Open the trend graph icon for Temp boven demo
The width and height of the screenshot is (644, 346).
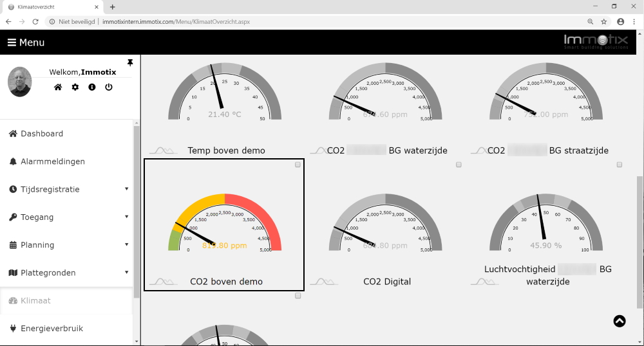point(162,150)
